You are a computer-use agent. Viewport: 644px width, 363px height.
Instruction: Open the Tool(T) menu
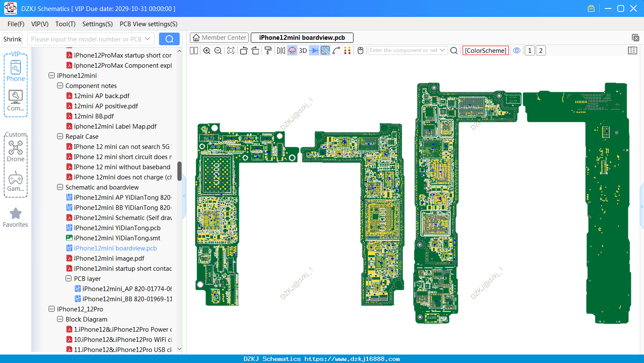pyautogui.click(x=66, y=24)
